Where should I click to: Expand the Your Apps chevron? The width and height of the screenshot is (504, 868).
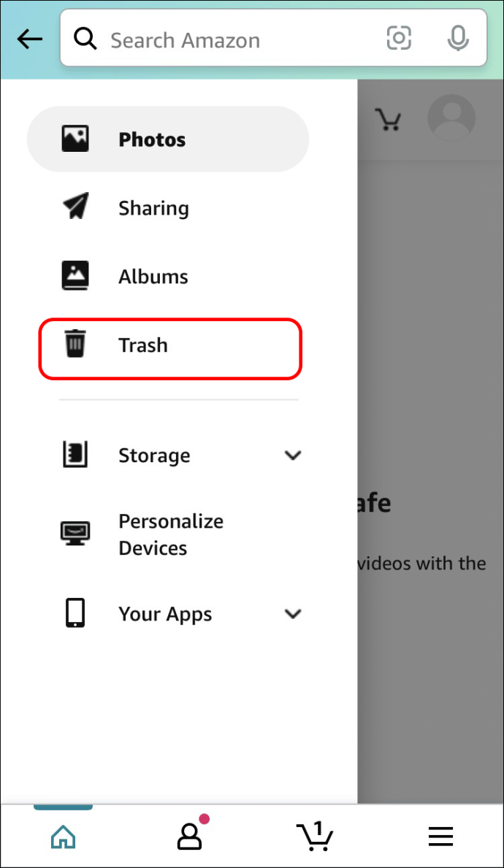pos(293,614)
